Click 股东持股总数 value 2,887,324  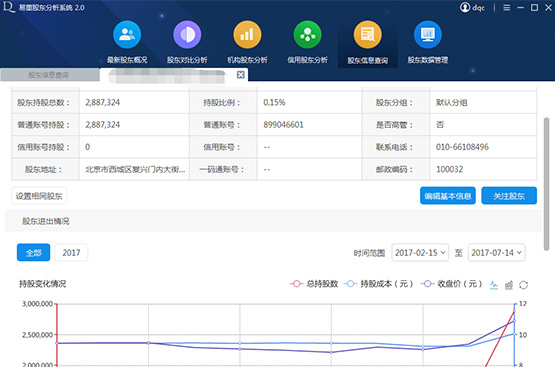point(103,102)
